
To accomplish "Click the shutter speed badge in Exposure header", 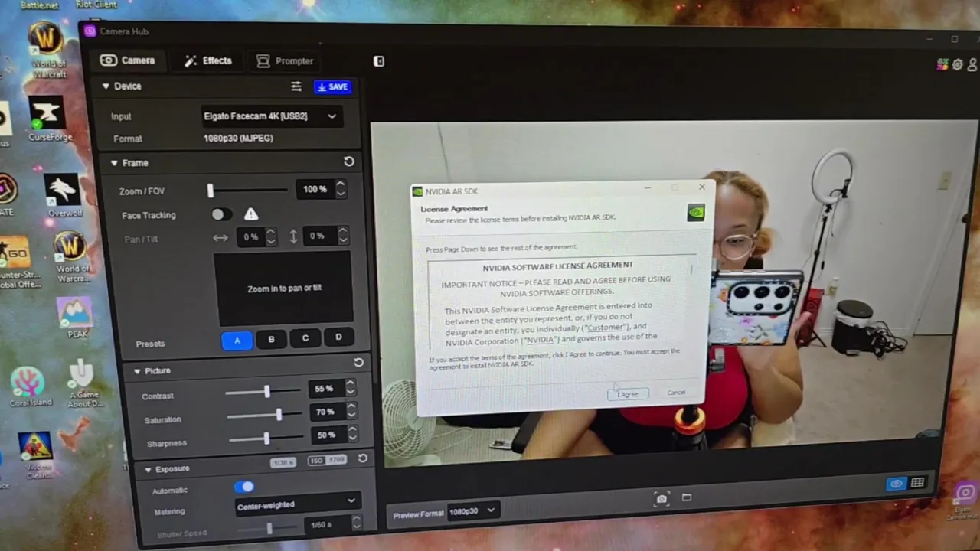I will (285, 462).
